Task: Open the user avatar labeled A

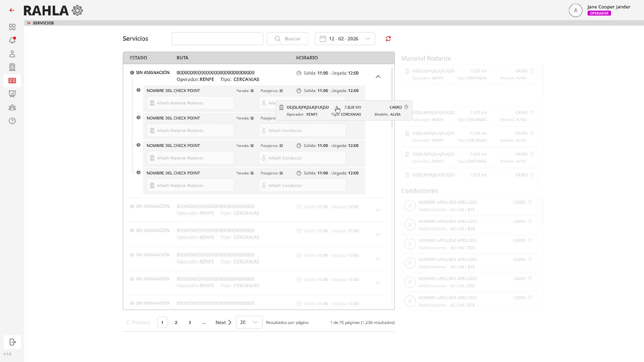Action: pyautogui.click(x=575, y=10)
